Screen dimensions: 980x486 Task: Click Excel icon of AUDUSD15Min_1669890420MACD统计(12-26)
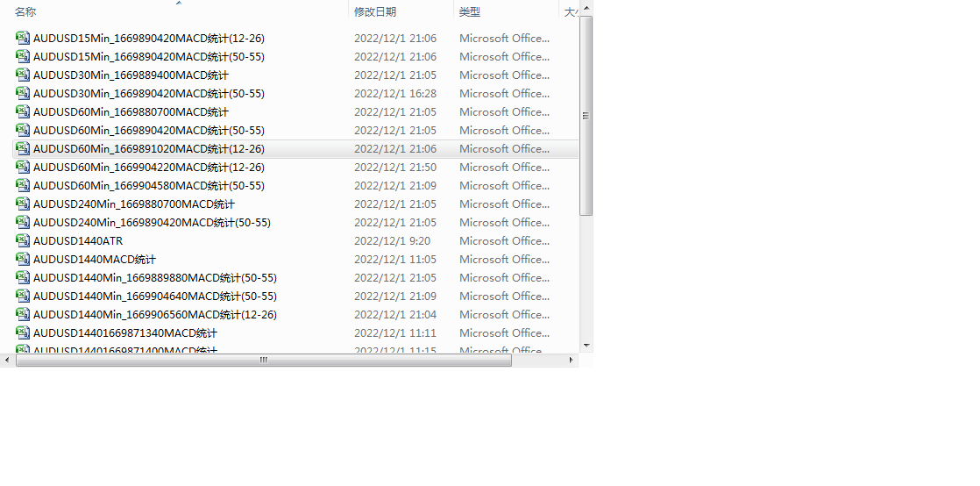[x=23, y=38]
